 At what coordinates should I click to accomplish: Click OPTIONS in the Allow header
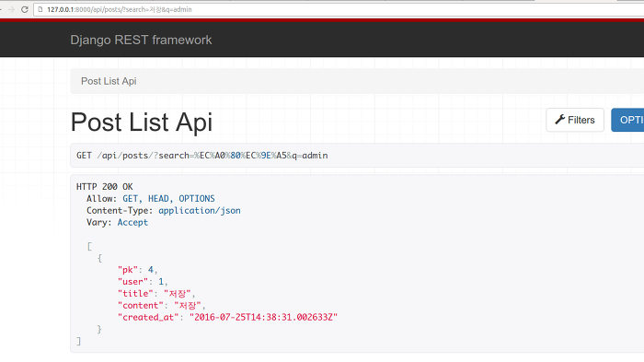point(197,199)
